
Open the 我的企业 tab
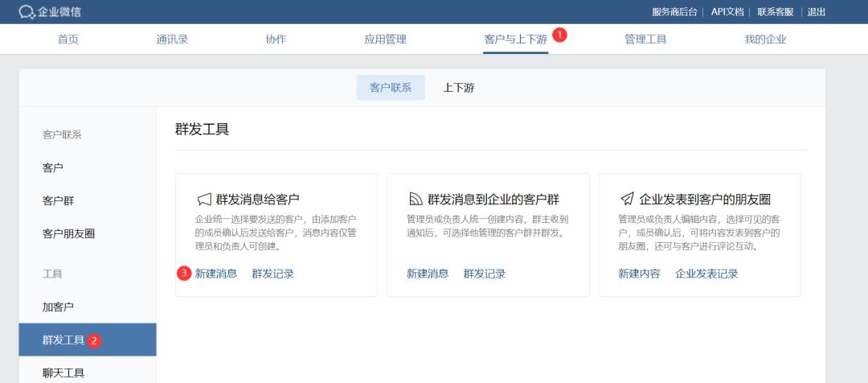point(765,39)
